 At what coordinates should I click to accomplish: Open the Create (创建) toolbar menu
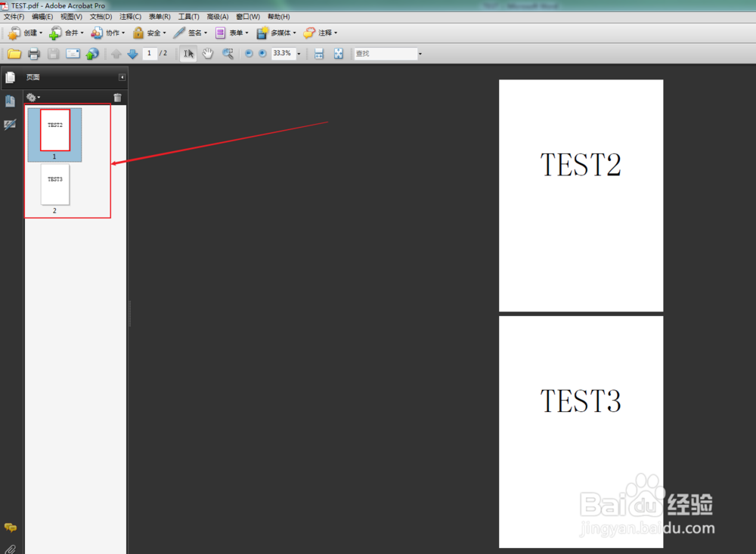click(x=25, y=32)
